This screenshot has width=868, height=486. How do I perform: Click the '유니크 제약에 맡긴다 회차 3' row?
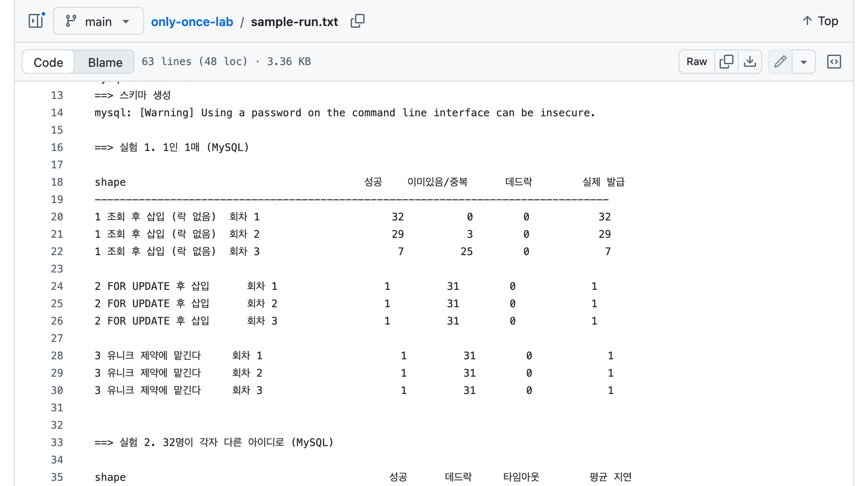[354, 390]
